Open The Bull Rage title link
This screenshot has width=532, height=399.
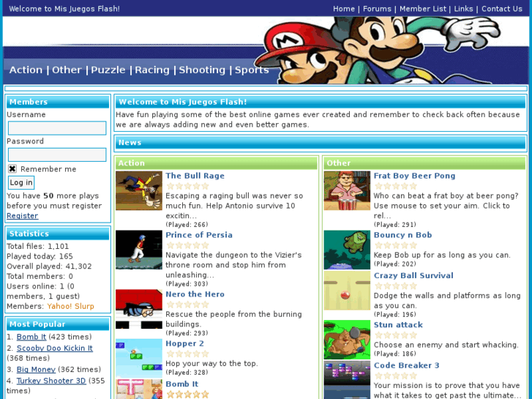195,176
